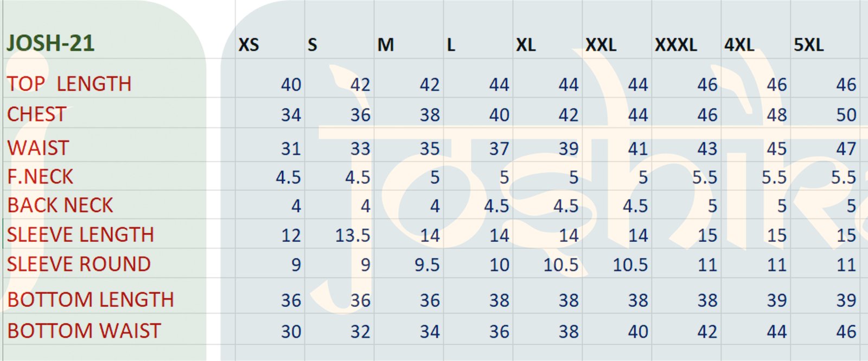
Task: Select the SLEEVE ROUND row label
Action: coord(79,264)
